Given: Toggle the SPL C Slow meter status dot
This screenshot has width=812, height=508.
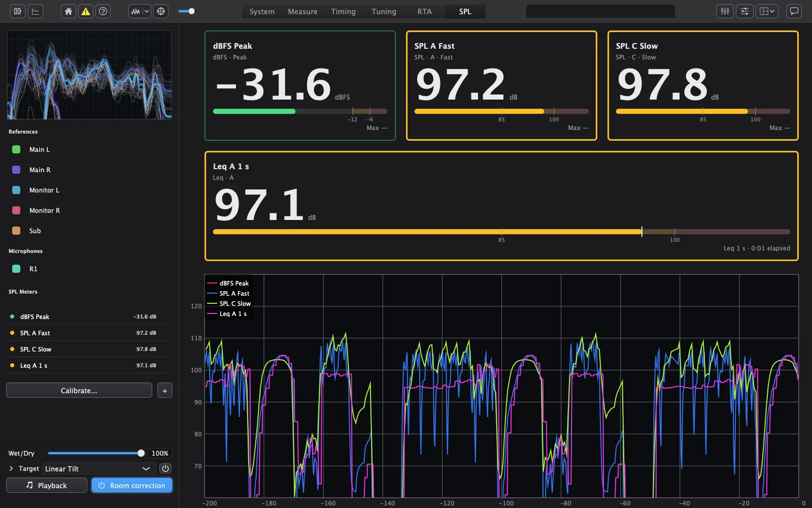Looking at the screenshot, I should coord(12,349).
